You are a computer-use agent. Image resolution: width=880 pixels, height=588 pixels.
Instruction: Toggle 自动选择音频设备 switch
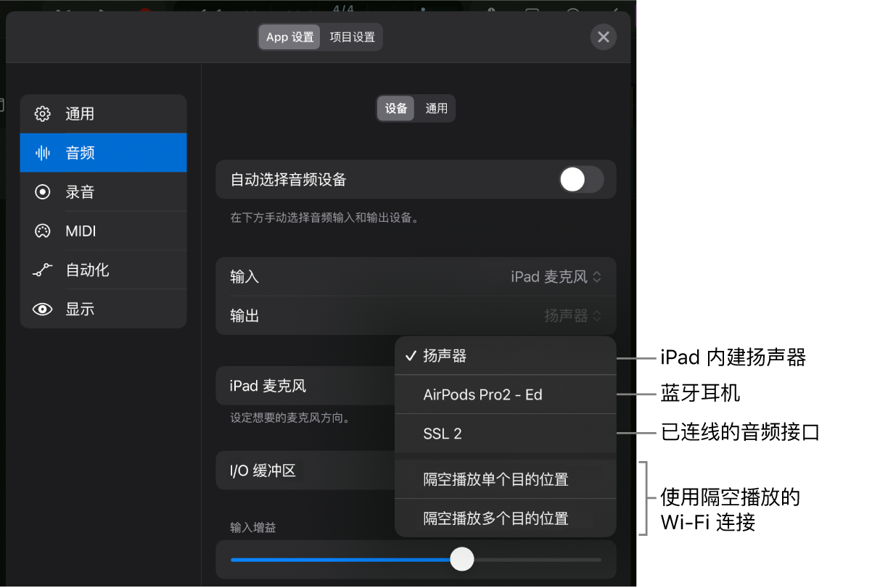tap(581, 179)
